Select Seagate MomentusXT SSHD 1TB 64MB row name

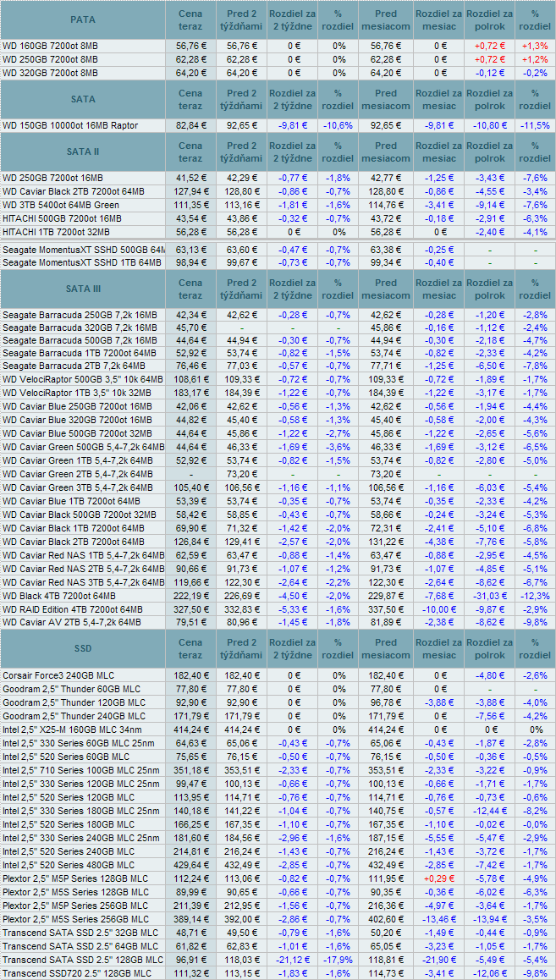point(83,263)
